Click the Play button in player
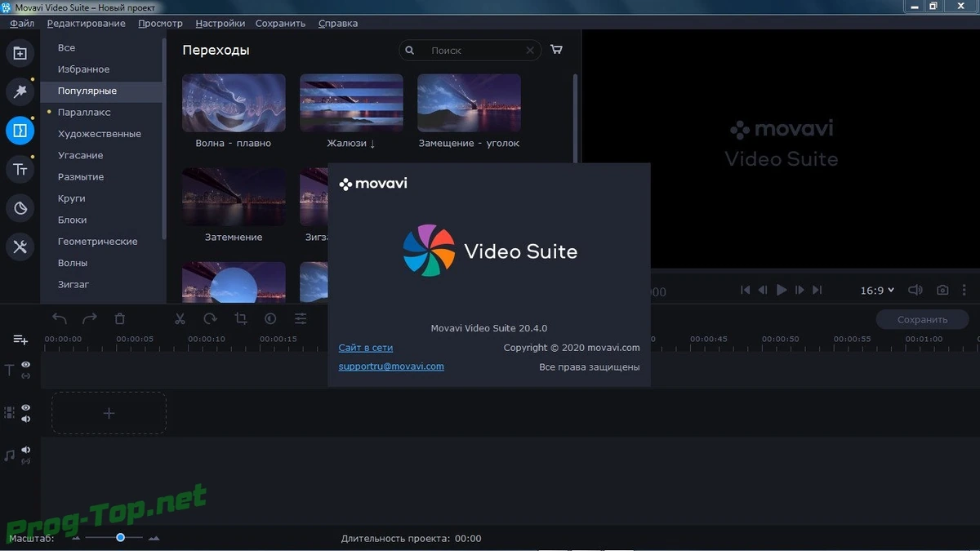 [x=782, y=290]
